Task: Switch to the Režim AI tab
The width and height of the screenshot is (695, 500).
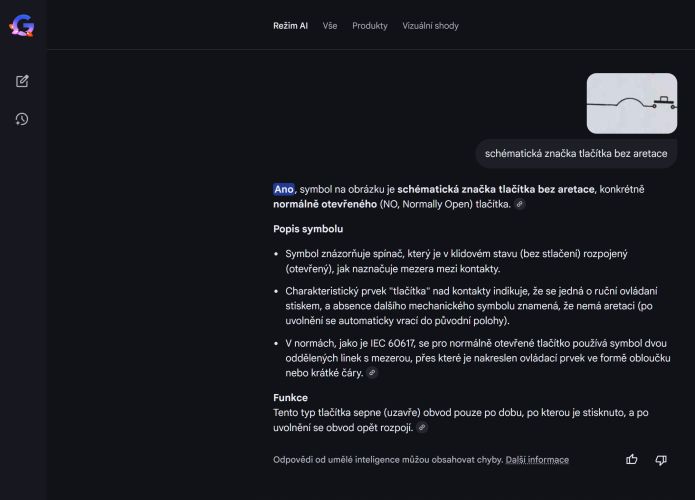Action: pos(290,25)
